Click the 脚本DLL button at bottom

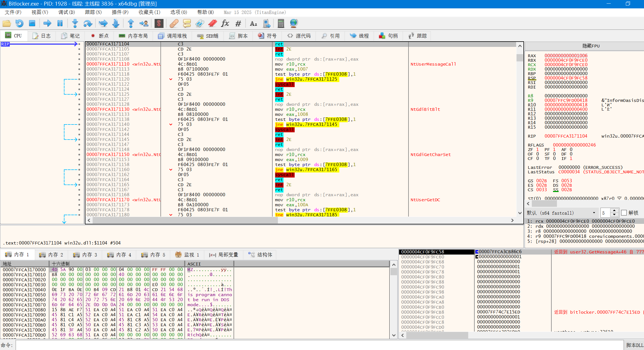click(635, 345)
